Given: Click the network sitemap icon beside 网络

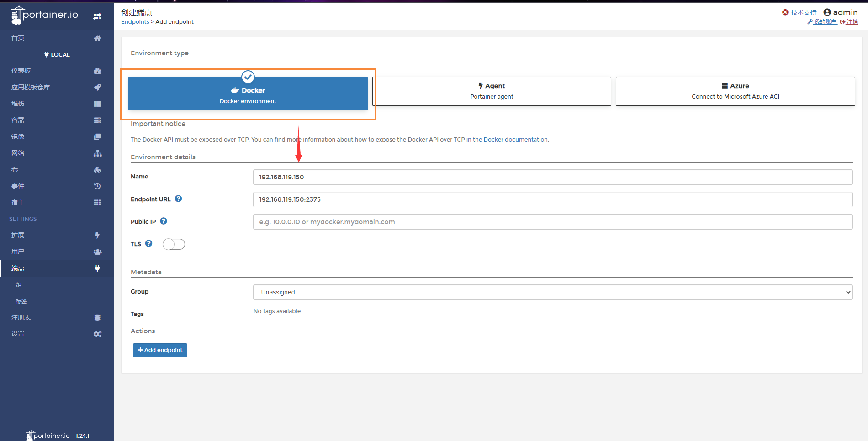Looking at the screenshot, I should [x=97, y=153].
